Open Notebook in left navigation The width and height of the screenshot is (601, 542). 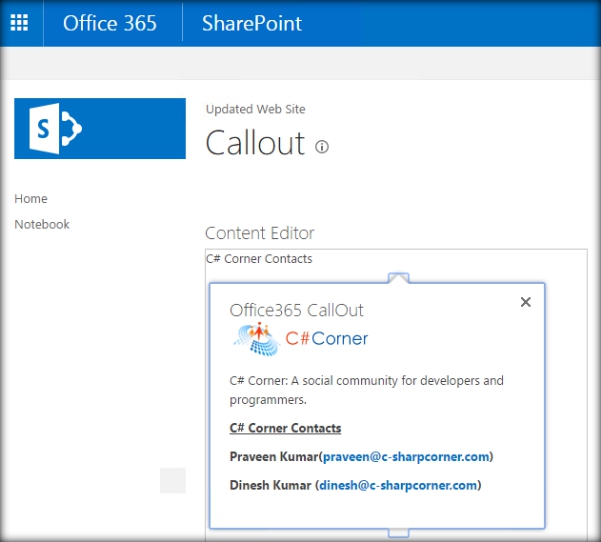click(x=42, y=224)
